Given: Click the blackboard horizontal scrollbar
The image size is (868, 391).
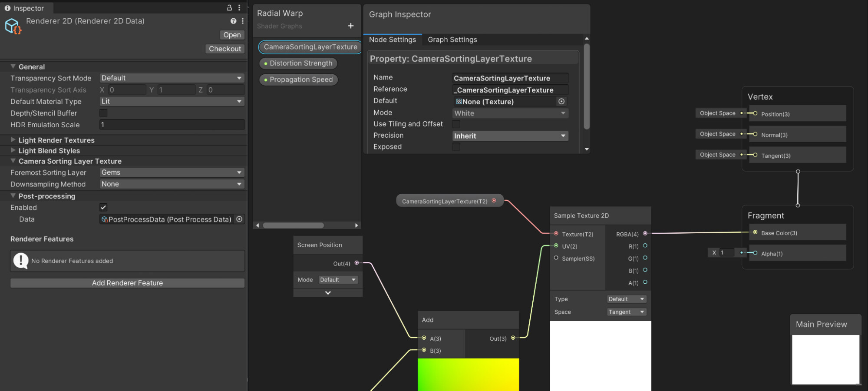Looking at the screenshot, I should 294,225.
